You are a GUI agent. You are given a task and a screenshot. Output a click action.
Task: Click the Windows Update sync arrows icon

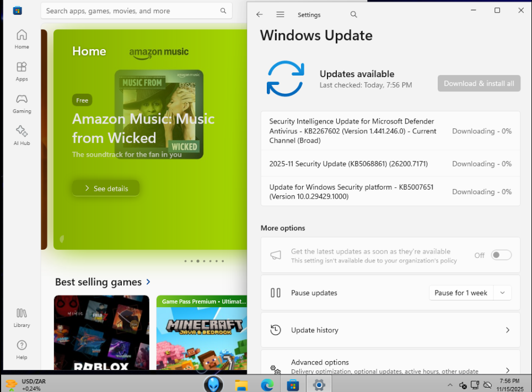pos(285,78)
